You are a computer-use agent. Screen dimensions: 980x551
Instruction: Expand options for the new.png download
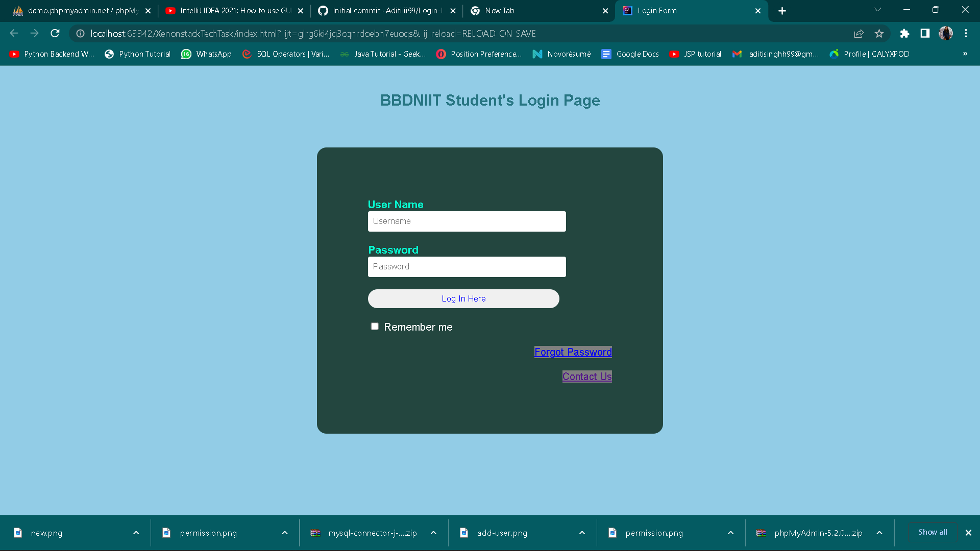[x=136, y=533]
